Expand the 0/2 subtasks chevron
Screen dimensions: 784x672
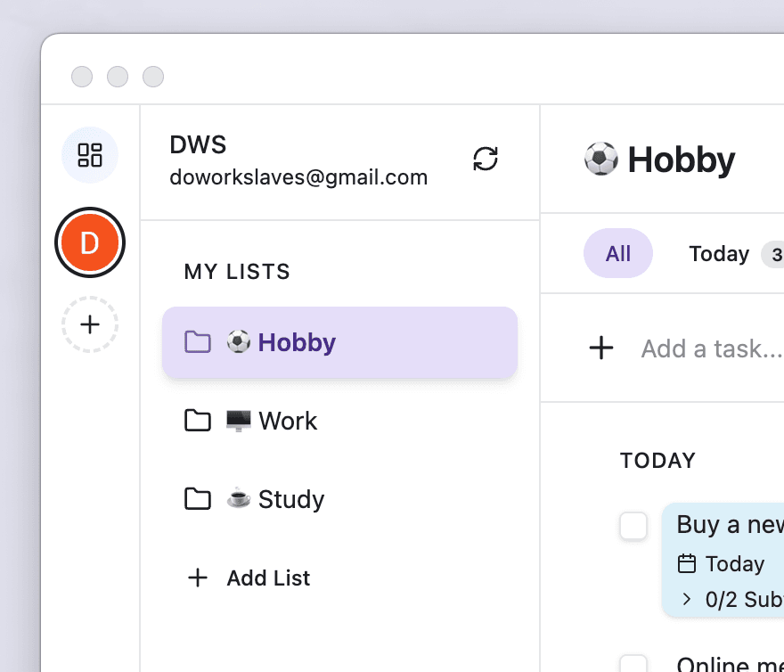coord(686,599)
